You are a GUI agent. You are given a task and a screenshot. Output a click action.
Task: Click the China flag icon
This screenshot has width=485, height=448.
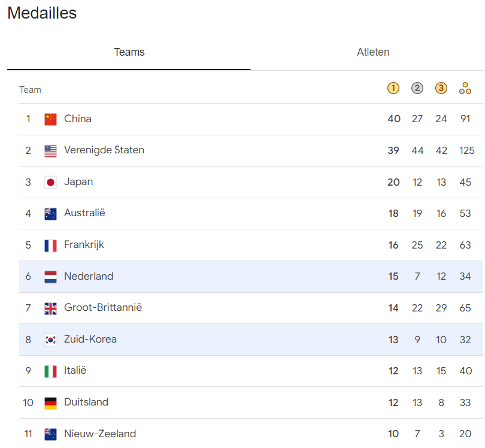tap(50, 119)
